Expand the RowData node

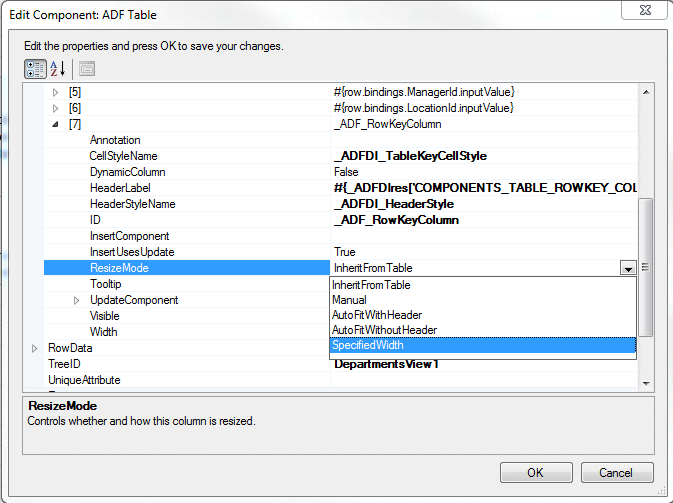34,348
